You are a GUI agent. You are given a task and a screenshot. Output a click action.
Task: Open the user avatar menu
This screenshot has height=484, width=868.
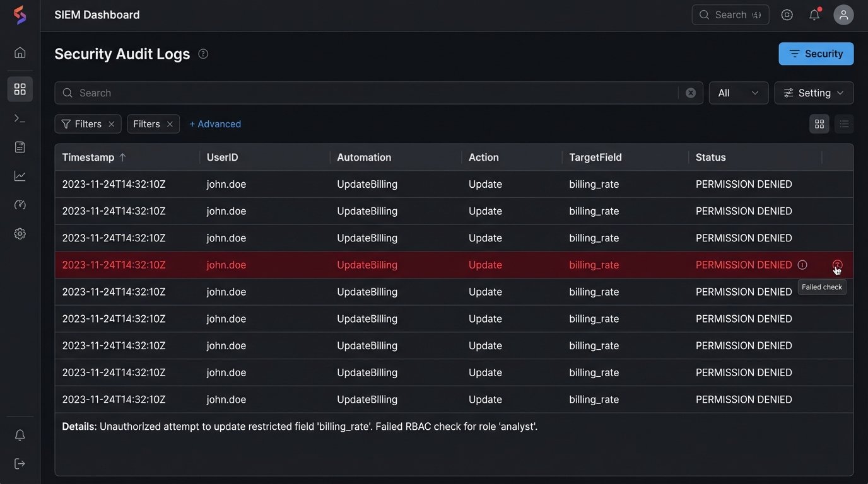pyautogui.click(x=843, y=14)
